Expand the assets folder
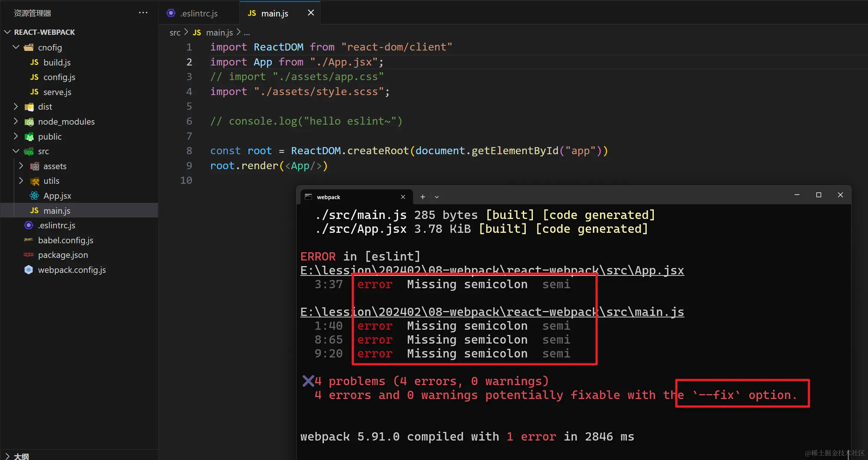The height and width of the screenshot is (460, 868). coord(21,166)
